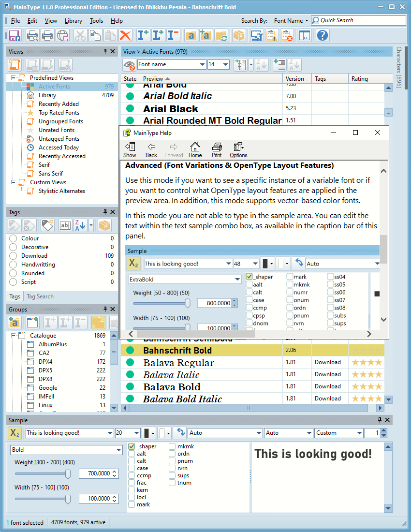Collapse the Predefined Views tree node
The height and width of the screenshot is (532, 411).
tap(14, 78)
